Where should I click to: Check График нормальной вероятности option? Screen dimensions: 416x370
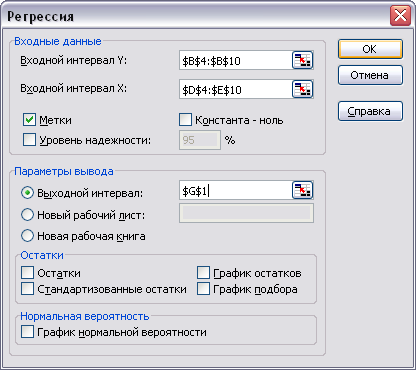[x=27, y=332]
